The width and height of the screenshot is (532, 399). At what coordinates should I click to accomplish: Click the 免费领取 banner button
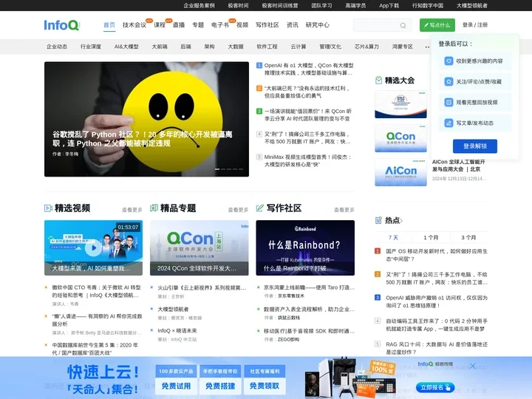[265, 386]
